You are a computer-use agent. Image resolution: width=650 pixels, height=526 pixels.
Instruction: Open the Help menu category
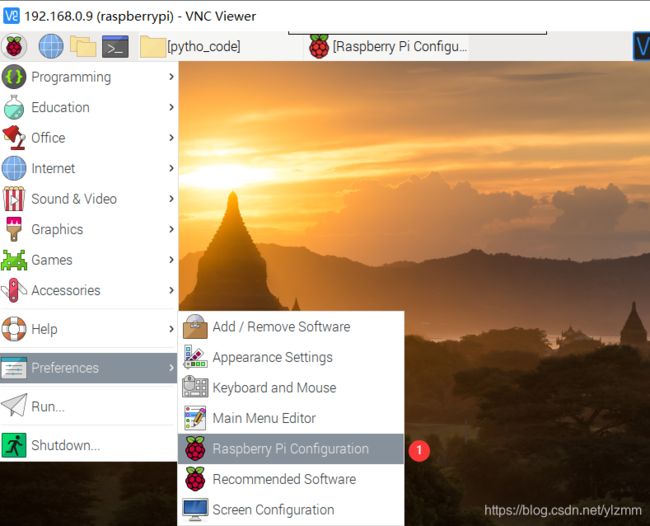89,329
